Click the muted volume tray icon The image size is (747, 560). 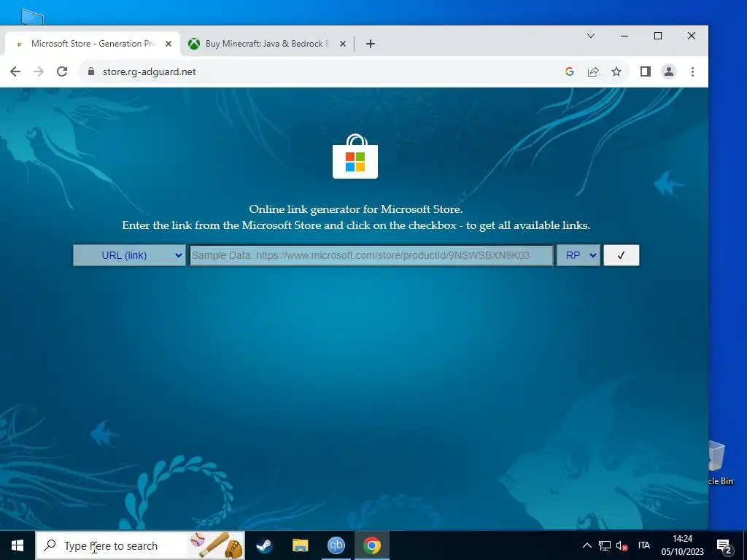click(622, 545)
